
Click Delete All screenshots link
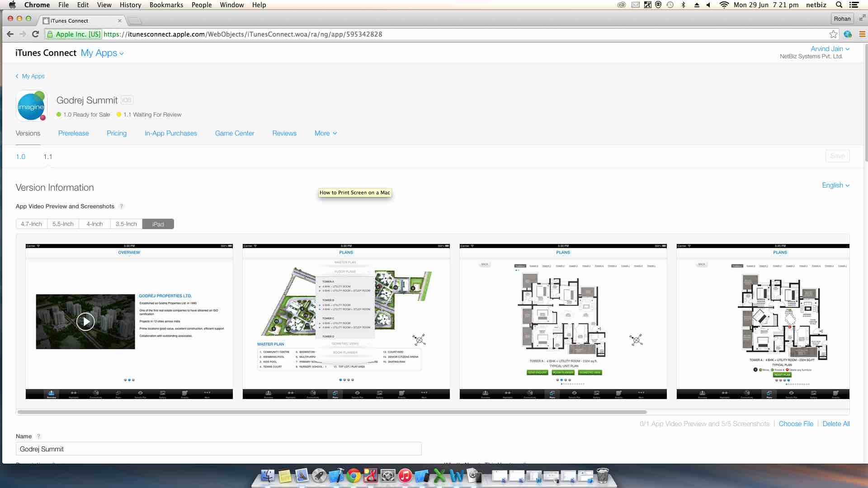pyautogui.click(x=836, y=424)
